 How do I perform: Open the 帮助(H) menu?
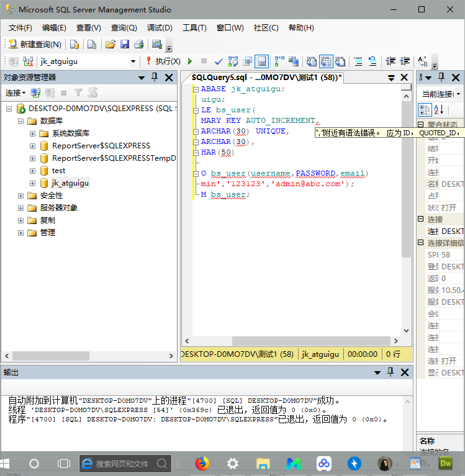(x=301, y=28)
